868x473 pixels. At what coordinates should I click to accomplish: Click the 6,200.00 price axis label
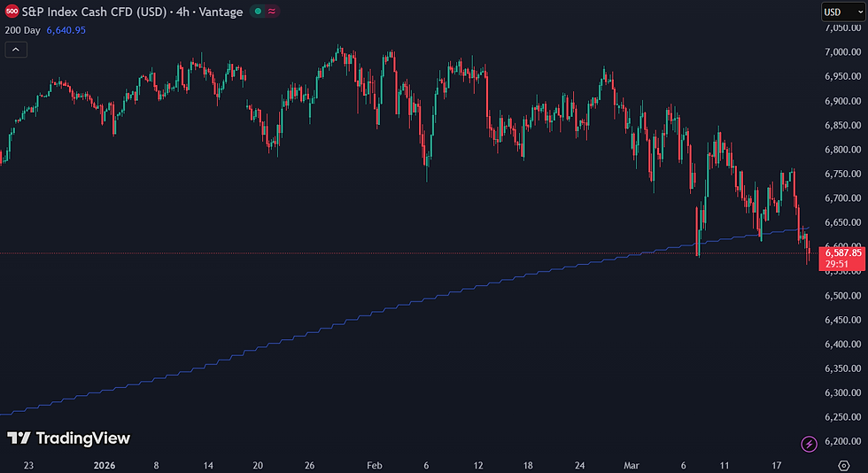point(842,441)
